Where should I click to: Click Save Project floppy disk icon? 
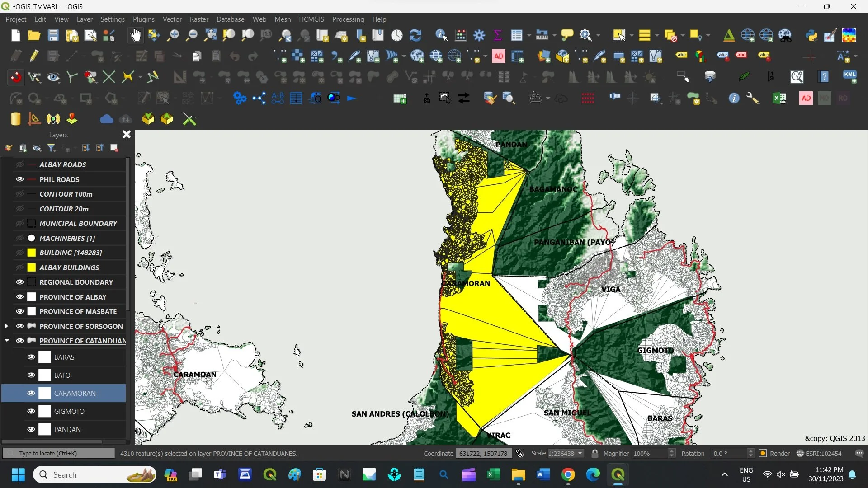53,35
